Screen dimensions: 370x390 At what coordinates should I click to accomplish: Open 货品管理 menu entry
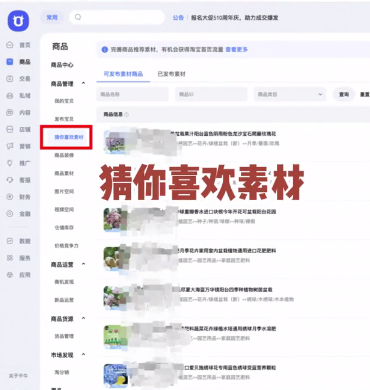point(64,336)
